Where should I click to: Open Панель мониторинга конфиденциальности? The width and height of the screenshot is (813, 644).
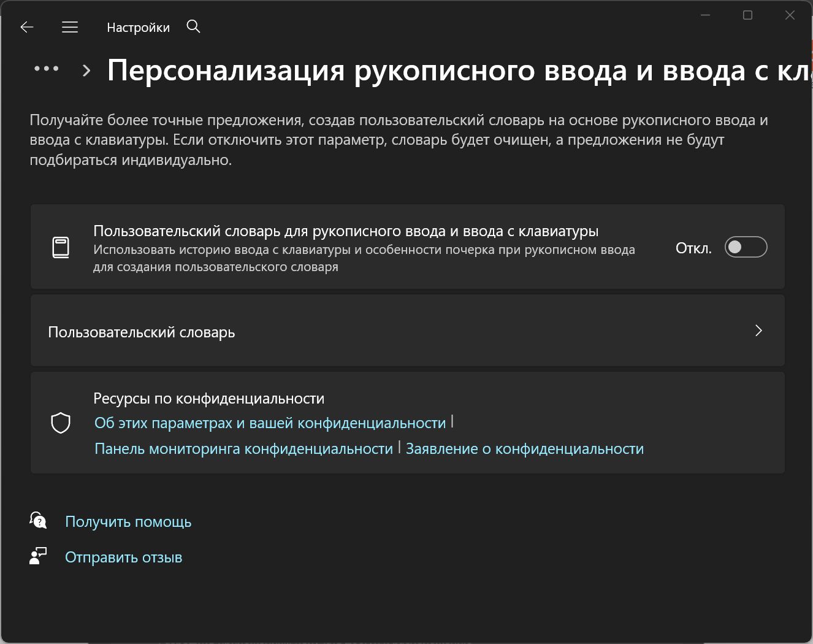[244, 448]
